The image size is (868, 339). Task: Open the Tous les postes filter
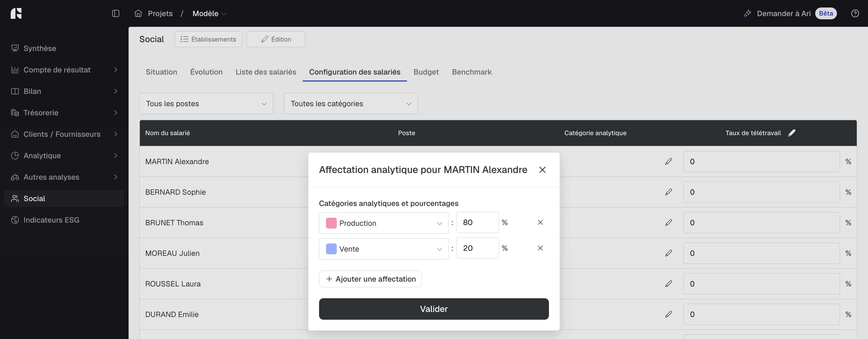click(206, 104)
